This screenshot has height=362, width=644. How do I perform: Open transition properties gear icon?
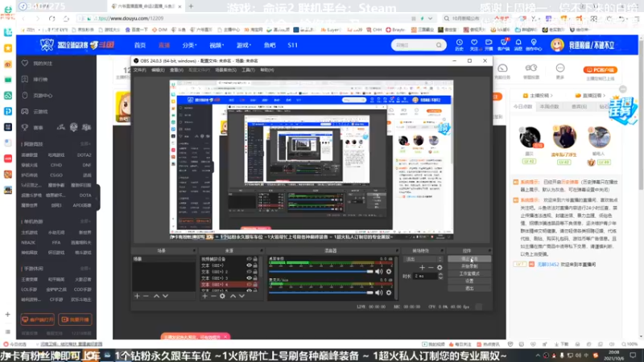tap(440, 268)
